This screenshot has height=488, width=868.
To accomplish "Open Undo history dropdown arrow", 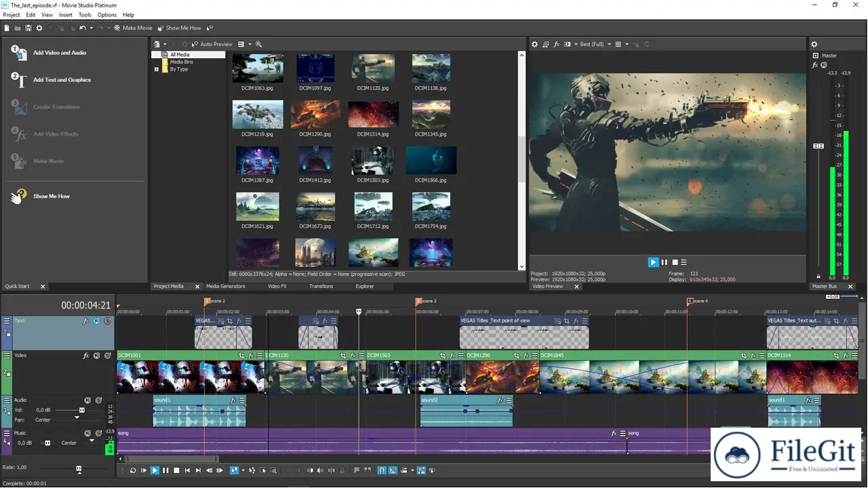I will coord(92,28).
